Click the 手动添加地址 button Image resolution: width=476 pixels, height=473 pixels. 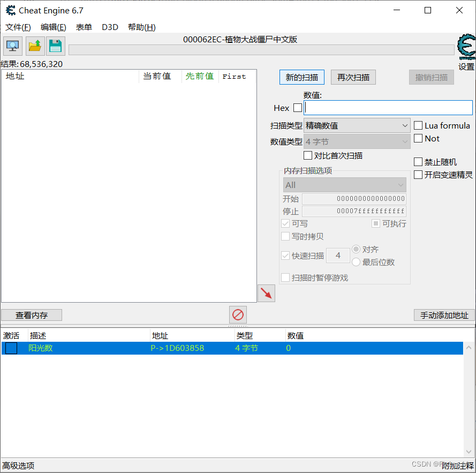pos(444,315)
